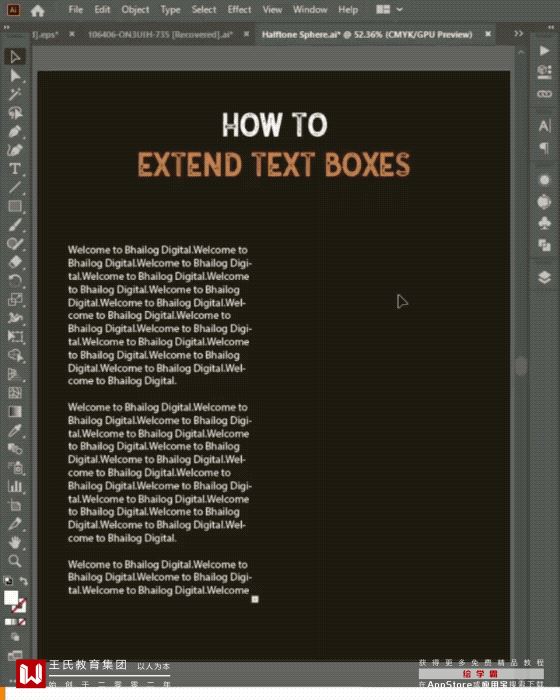Select the Direct Selection tool
The image size is (560, 700).
[x=15, y=75]
